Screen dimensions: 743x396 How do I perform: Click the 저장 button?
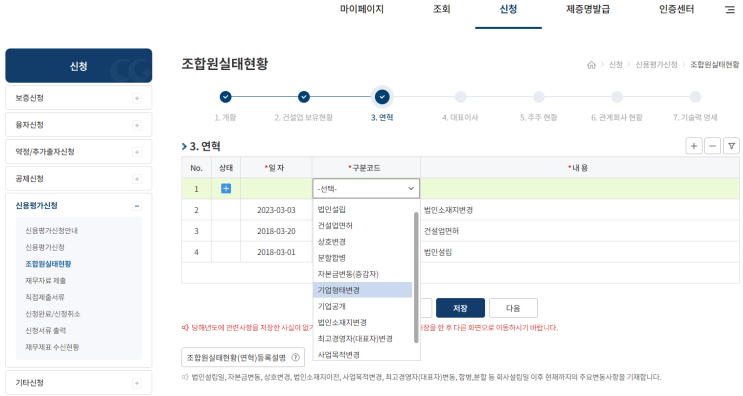pos(460,308)
